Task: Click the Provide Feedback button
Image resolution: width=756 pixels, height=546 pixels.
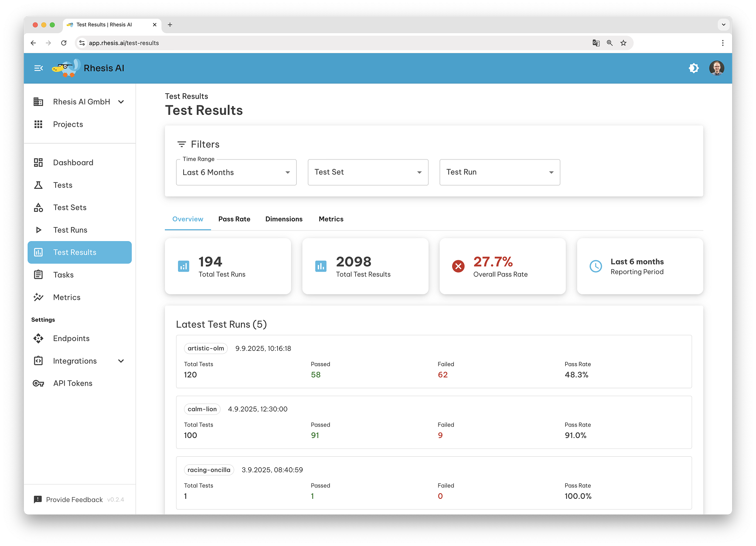Action: click(74, 499)
